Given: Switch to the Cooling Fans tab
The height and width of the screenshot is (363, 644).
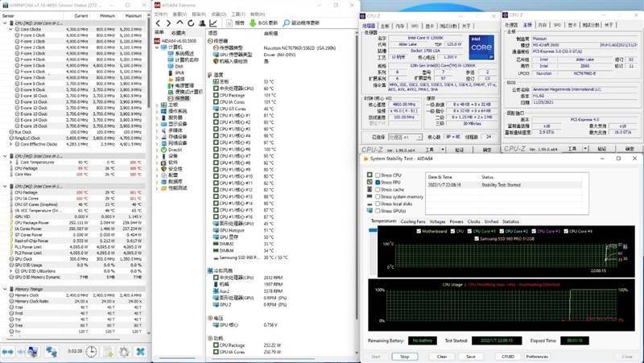Looking at the screenshot, I should 413,221.
